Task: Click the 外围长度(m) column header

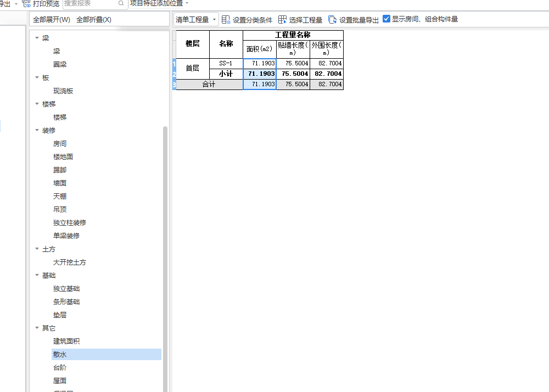Action: [x=327, y=49]
